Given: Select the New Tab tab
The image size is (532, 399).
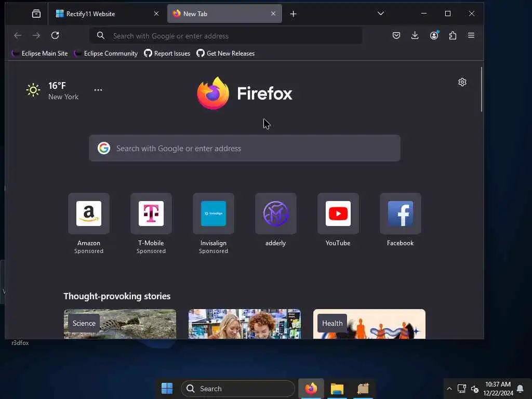Looking at the screenshot, I should (224, 14).
